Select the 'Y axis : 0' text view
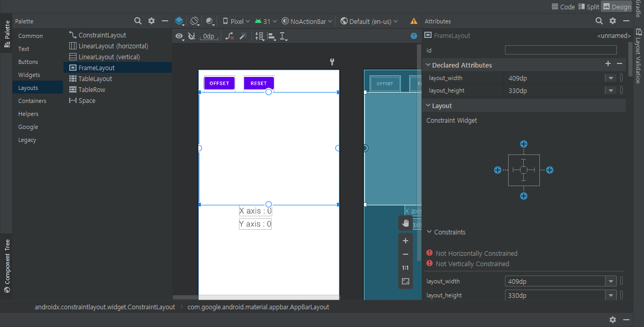 click(255, 224)
